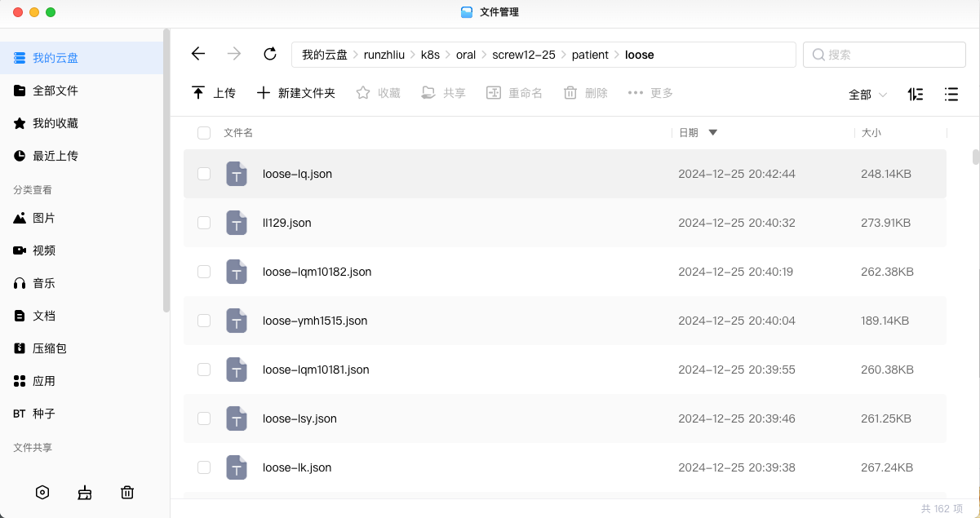Open 最近上传 in the sidebar
Image resolution: width=980 pixels, height=518 pixels.
tap(81, 156)
